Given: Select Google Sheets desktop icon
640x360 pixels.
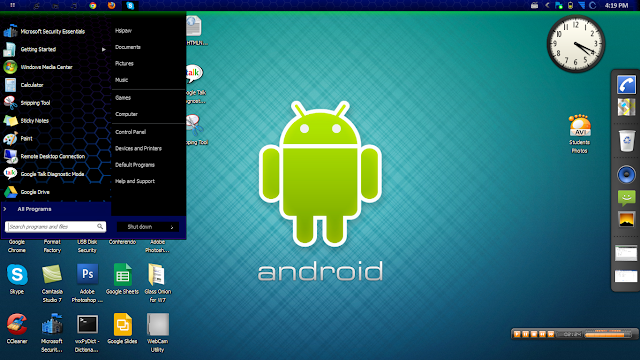Looking at the screenshot, I should click(122, 279).
